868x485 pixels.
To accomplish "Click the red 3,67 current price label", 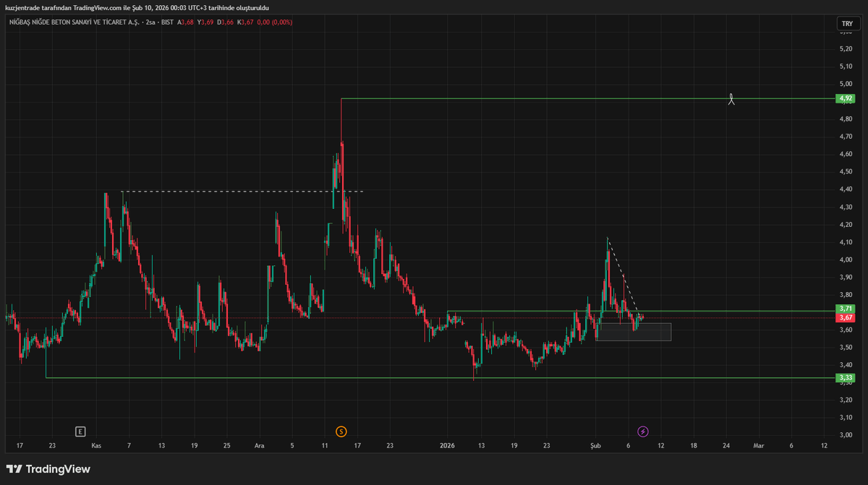I will pyautogui.click(x=846, y=317).
